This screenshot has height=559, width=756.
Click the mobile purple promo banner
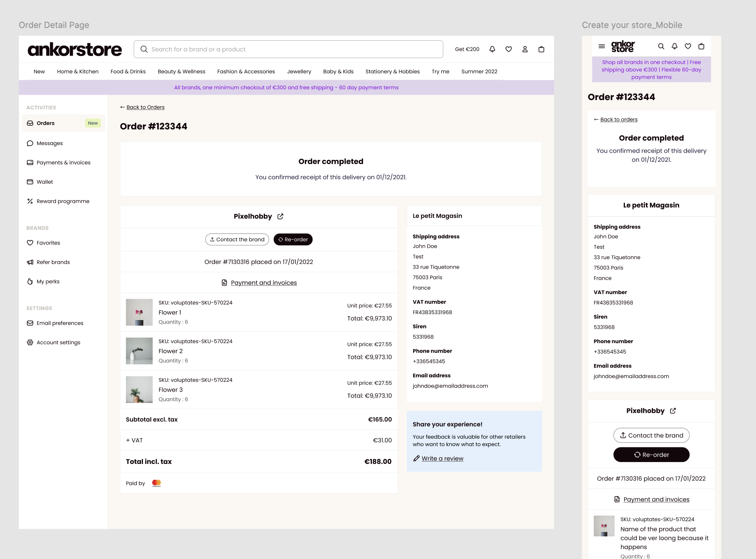pyautogui.click(x=651, y=69)
